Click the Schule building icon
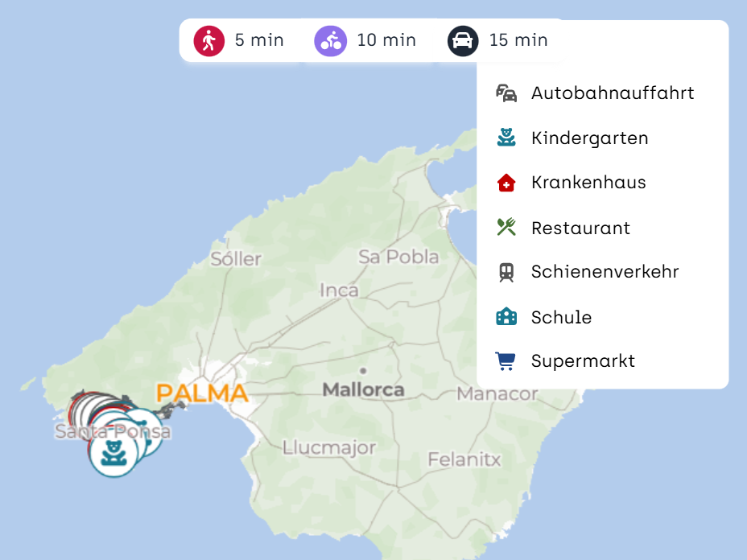Image resolution: width=747 pixels, height=560 pixels. point(506,317)
